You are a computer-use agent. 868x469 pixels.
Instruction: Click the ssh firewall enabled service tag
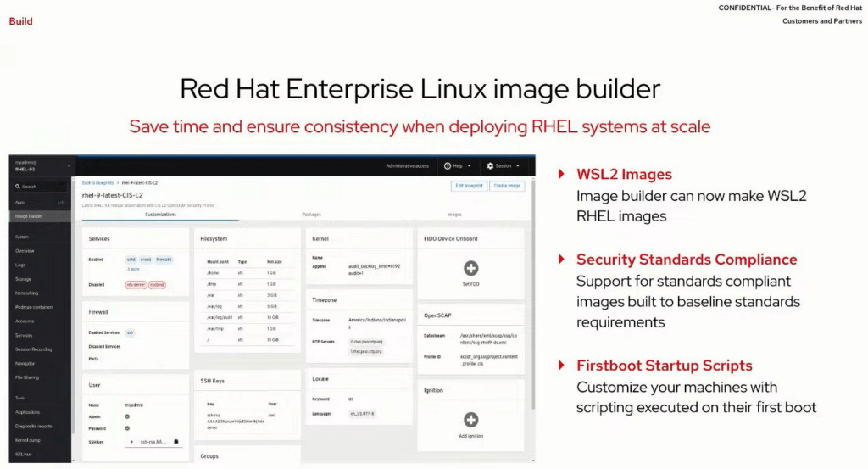tap(130, 332)
